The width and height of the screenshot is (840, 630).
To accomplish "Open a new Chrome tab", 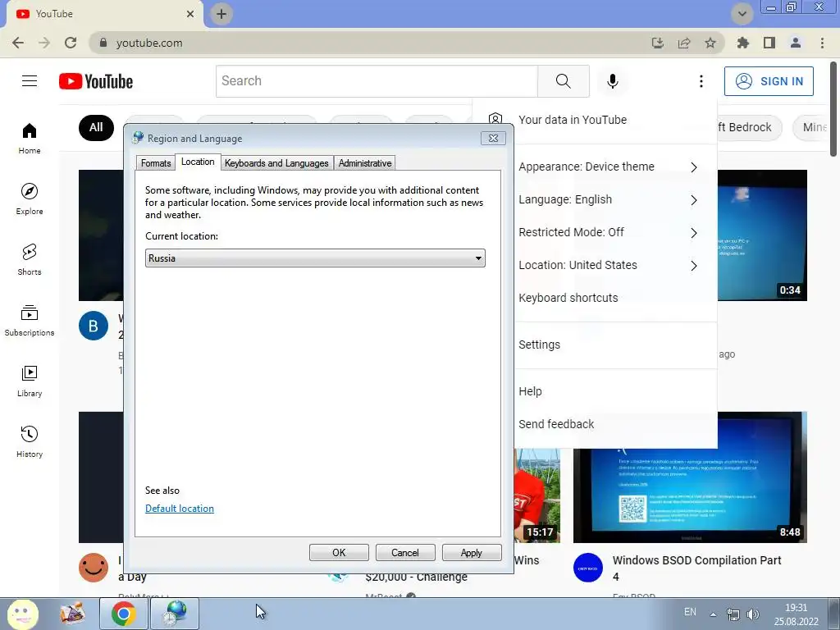I will [221, 13].
